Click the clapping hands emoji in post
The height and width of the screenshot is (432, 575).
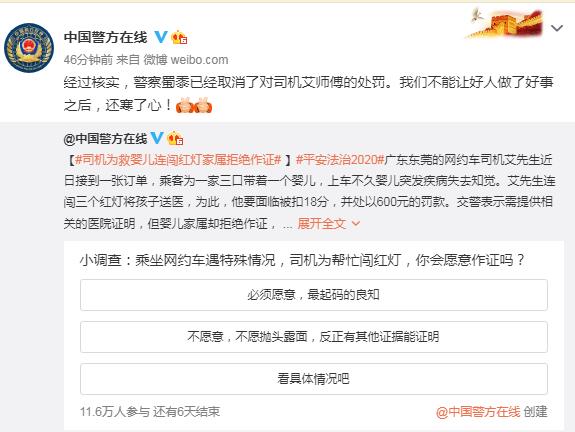pos(194,106)
